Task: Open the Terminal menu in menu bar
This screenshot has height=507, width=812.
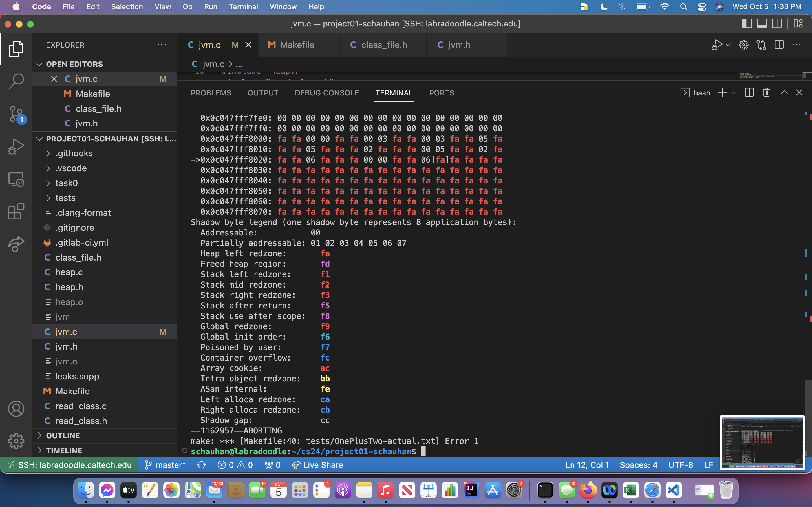Action: (243, 7)
